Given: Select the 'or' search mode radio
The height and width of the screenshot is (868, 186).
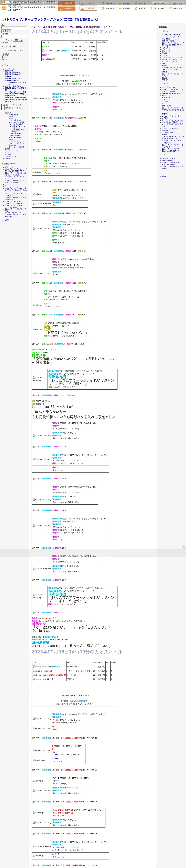Looking at the screenshot, I should pyautogui.click(x=11, y=39).
